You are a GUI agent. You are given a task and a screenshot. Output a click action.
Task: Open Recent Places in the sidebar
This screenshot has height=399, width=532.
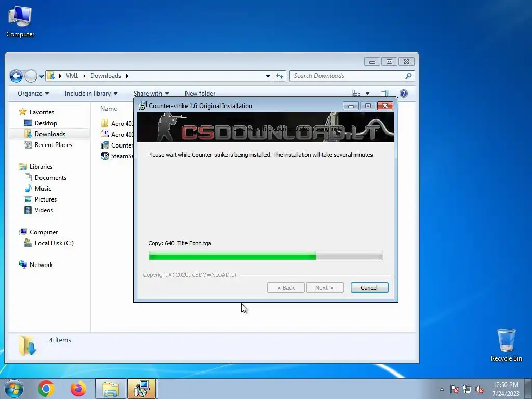[x=48, y=144]
